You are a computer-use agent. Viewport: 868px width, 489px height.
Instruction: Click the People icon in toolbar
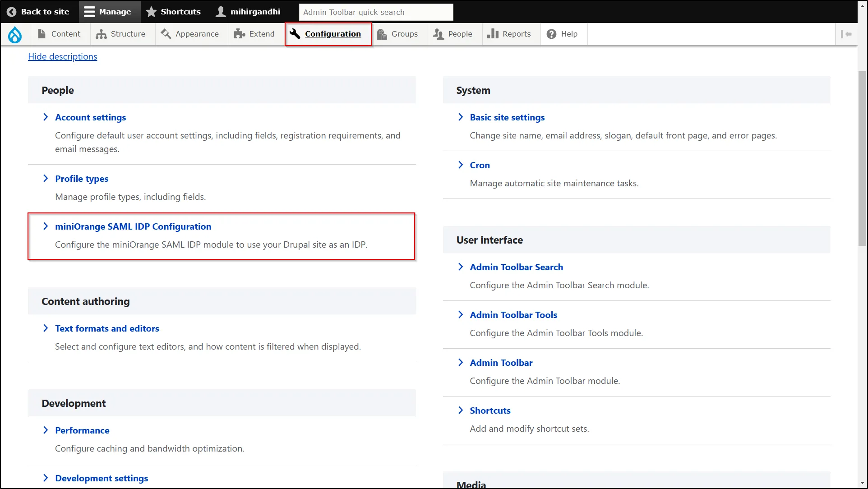click(438, 33)
